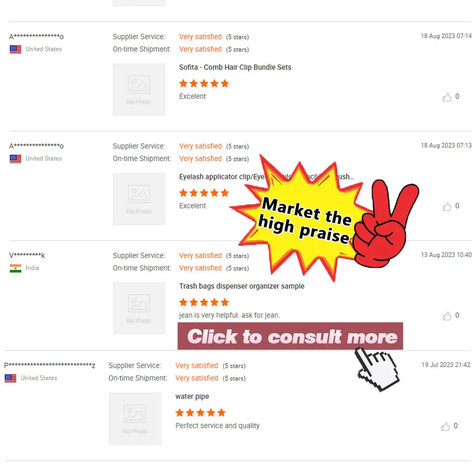
Task: Click thumbs-up on the Trash bags review
Action: click(x=447, y=316)
